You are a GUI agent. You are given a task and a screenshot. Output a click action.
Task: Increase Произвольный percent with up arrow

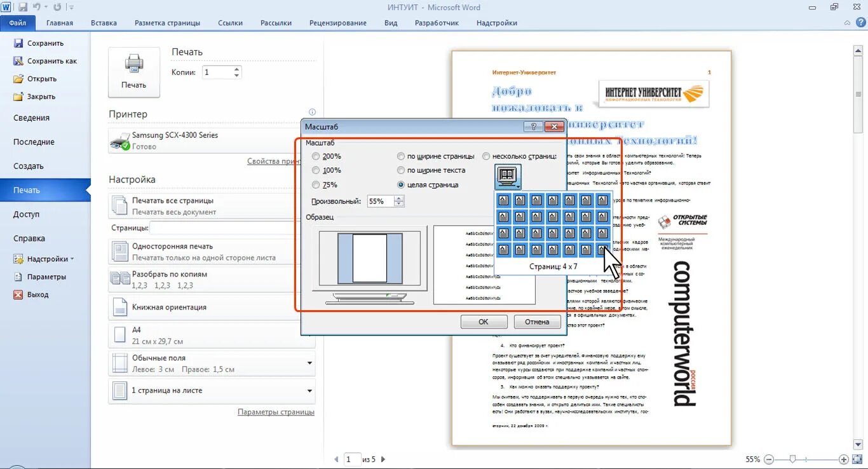pyautogui.click(x=398, y=198)
